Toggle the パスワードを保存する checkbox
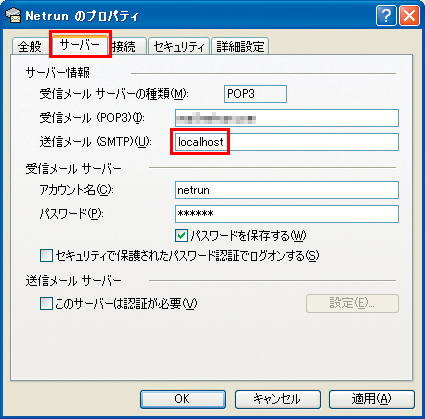 (x=181, y=236)
